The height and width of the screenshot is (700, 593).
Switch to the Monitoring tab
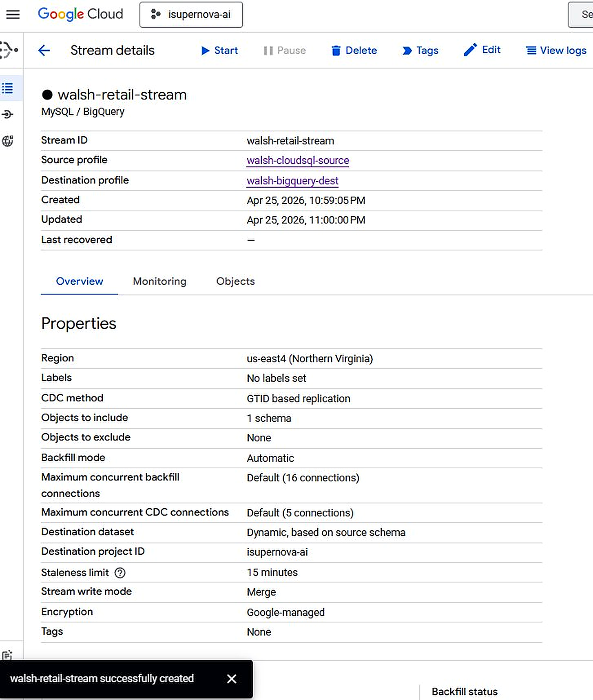click(x=159, y=281)
